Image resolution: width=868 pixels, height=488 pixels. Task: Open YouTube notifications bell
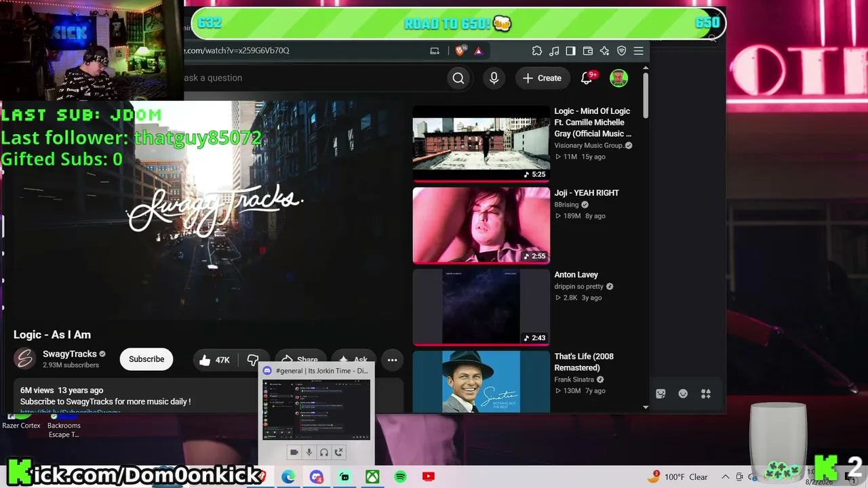click(x=587, y=78)
